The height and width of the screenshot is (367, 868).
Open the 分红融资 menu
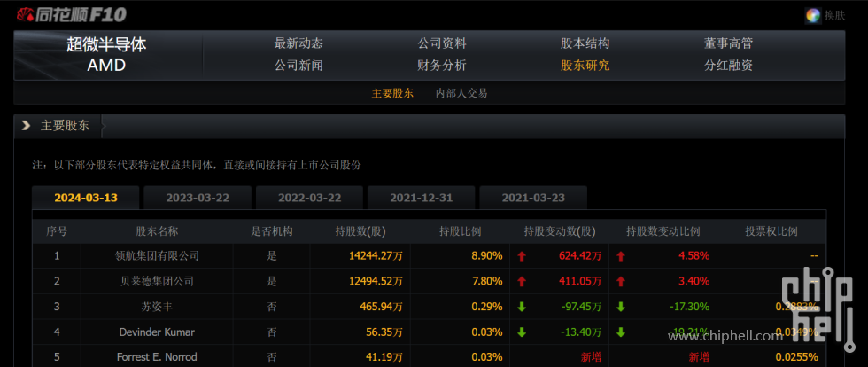(728, 66)
